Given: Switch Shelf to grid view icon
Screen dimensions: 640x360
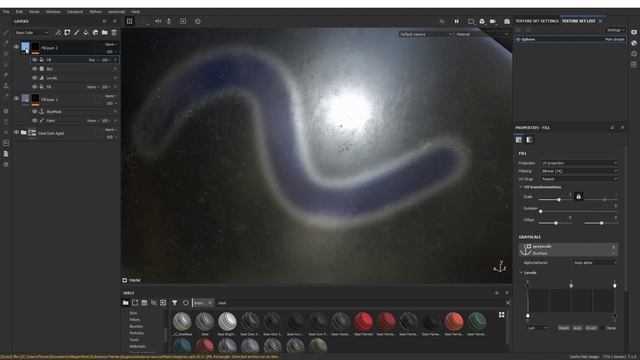Looking at the screenshot, I should (x=502, y=315).
